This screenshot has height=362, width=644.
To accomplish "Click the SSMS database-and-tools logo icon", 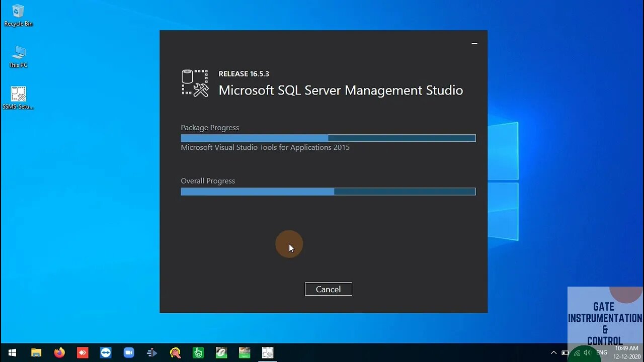I will pos(195,83).
